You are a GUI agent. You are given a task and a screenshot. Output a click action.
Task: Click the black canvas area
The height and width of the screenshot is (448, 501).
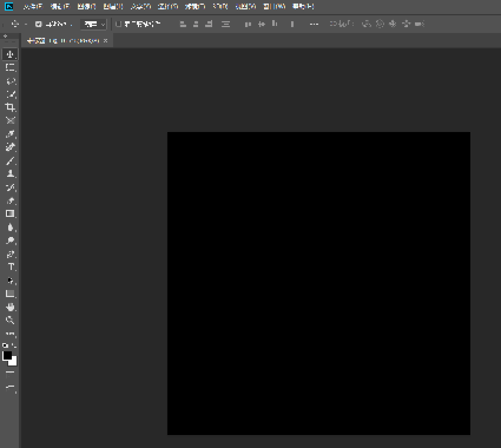318,283
